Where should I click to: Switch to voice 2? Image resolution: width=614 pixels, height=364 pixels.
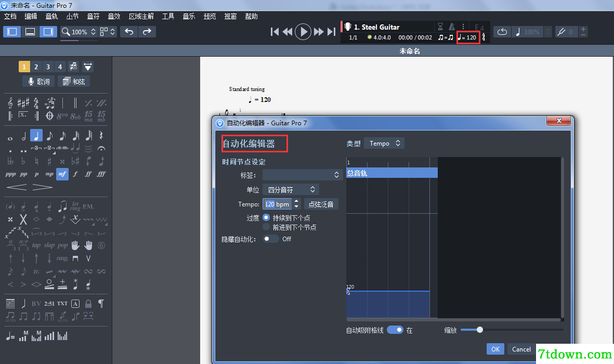tap(36, 67)
